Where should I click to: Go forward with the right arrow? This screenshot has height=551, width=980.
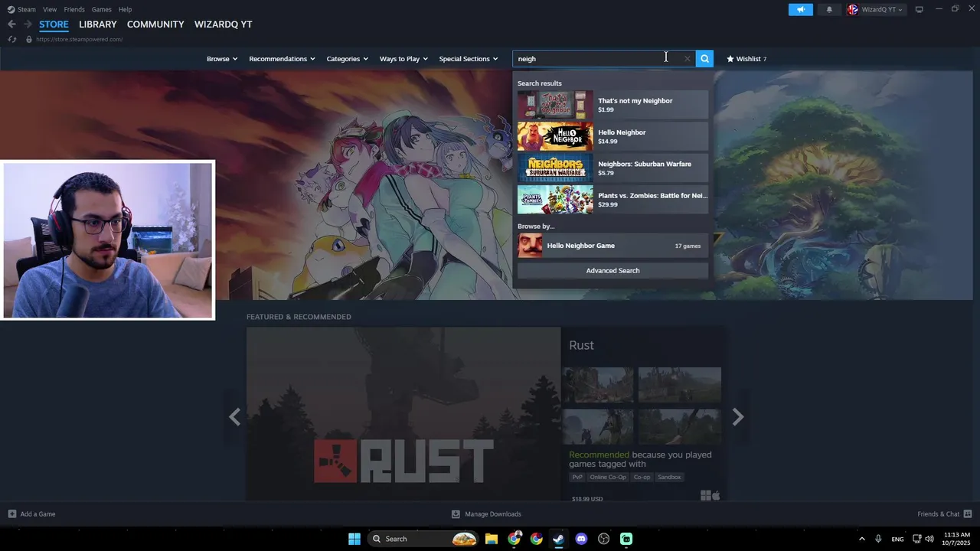coord(28,24)
